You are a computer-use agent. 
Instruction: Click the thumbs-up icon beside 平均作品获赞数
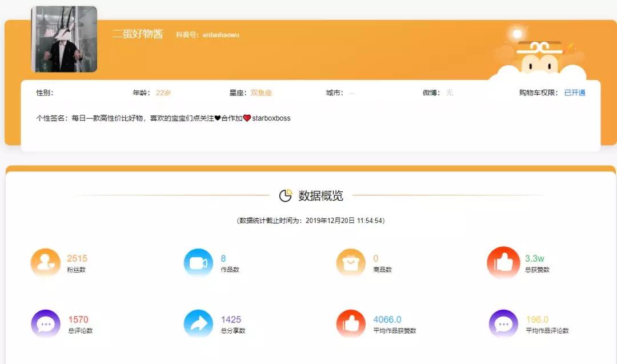point(350,323)
